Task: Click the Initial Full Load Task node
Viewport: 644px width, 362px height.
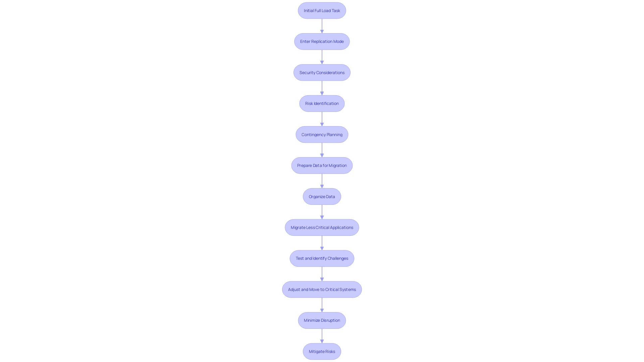Action: [x=322, y=10]
